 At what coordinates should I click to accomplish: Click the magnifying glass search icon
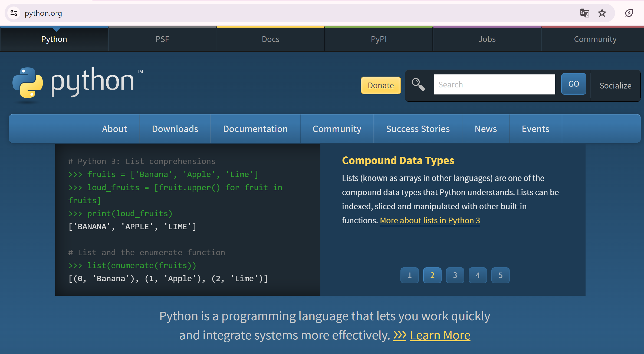click(x=418, y=84)
